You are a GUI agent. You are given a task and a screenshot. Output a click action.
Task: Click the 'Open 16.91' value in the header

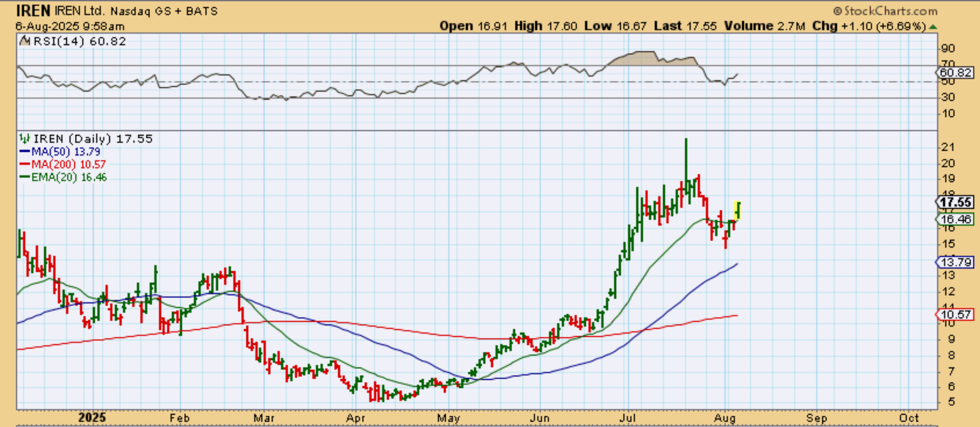pos(473,26)
